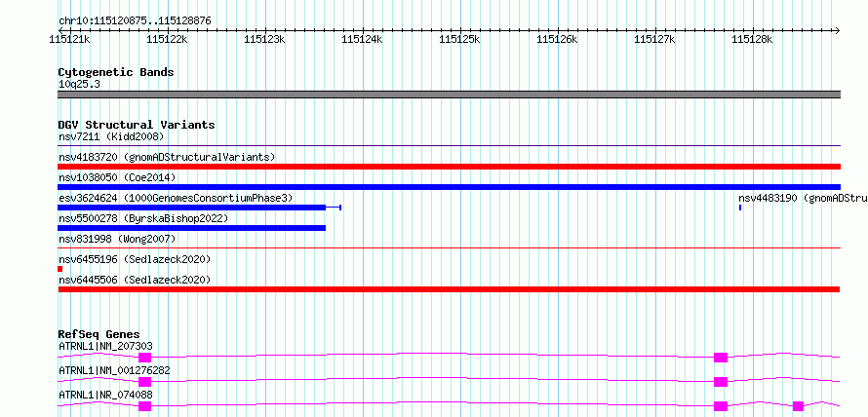Select the red nsv6445506 variant bar
868x417 pixels.
pyautogui.click(x=449, y=289)
